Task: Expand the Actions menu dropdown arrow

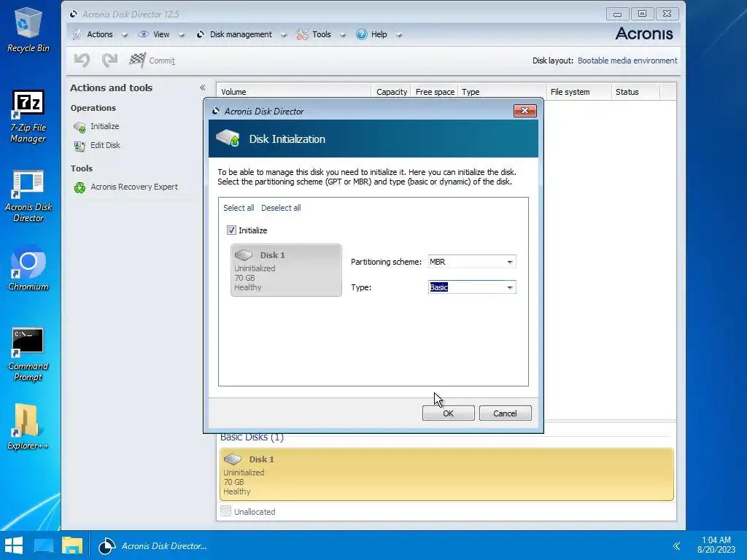Action: click(125, 35)
